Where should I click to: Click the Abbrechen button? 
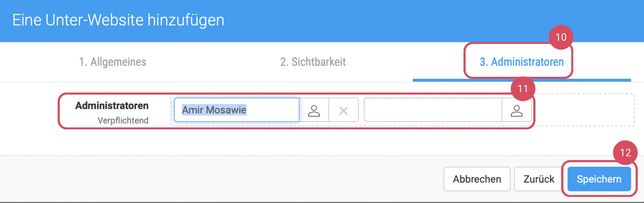pyautogui.click(x=477, y=179)
